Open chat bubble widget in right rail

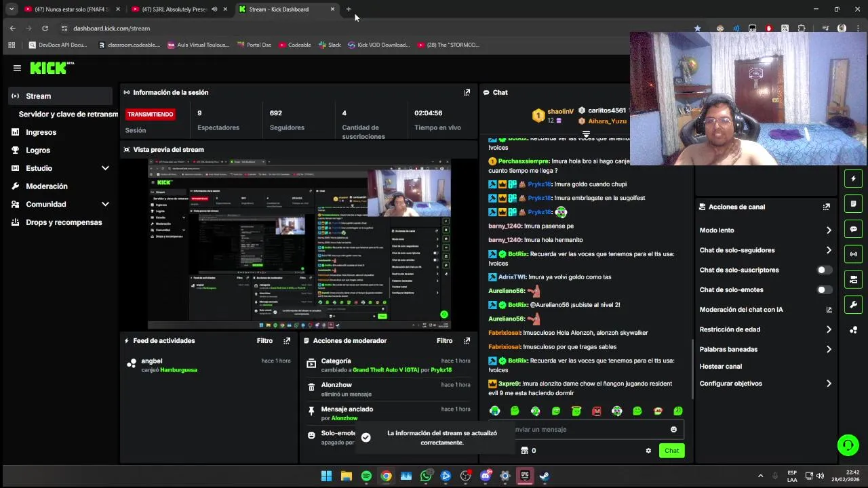pyautogui.click(x=854, y=229)
